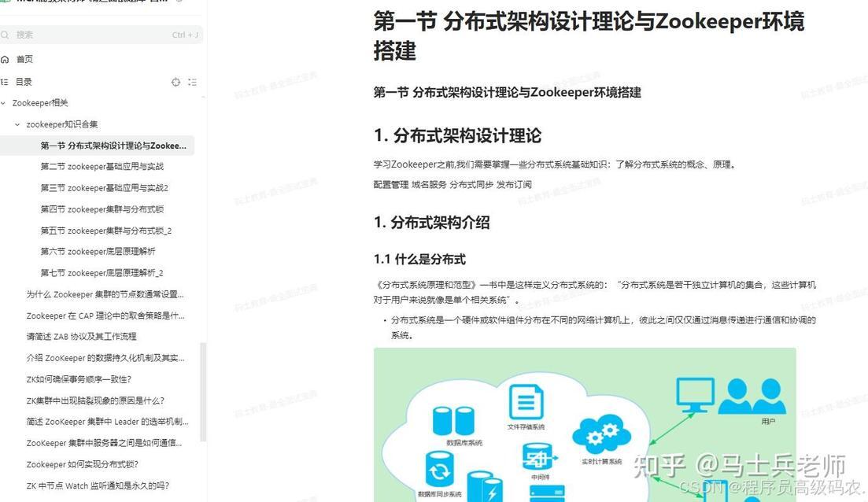This screenshot has width=868, height=502.
Task: Open 请简述 ZAB 协议及其工作流程
Action: [x=81, y=337]
